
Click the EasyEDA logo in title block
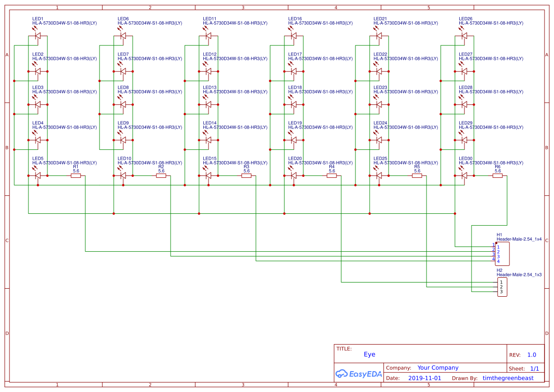[359, 374]
